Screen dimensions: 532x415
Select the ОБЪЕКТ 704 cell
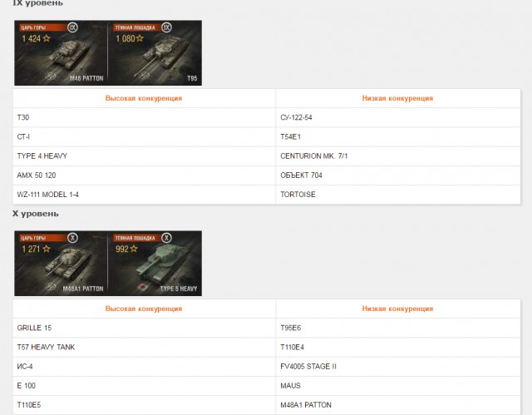398,175
